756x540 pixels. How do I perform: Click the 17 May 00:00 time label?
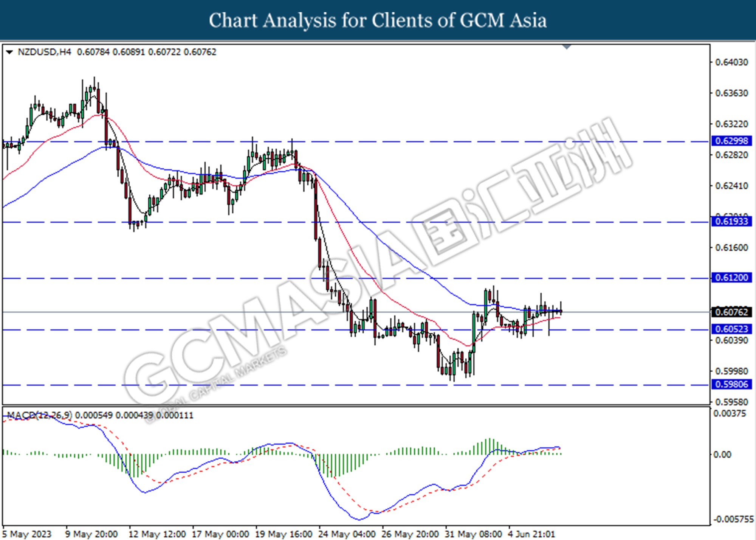220,534
